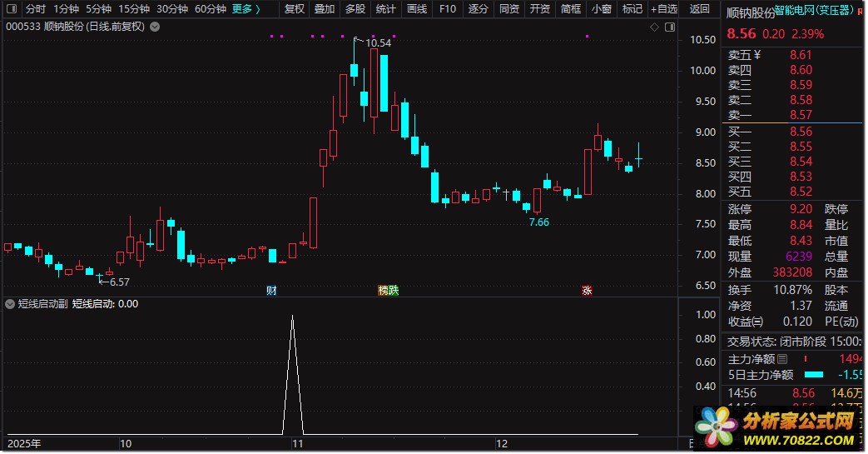Click the 买二 bid price 8.55

[801, 147]
